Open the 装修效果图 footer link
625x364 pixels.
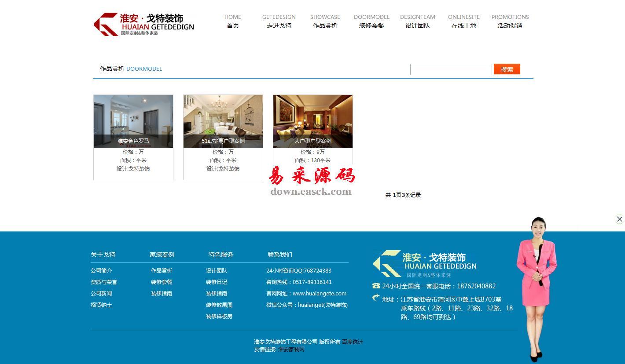(219, 305)
